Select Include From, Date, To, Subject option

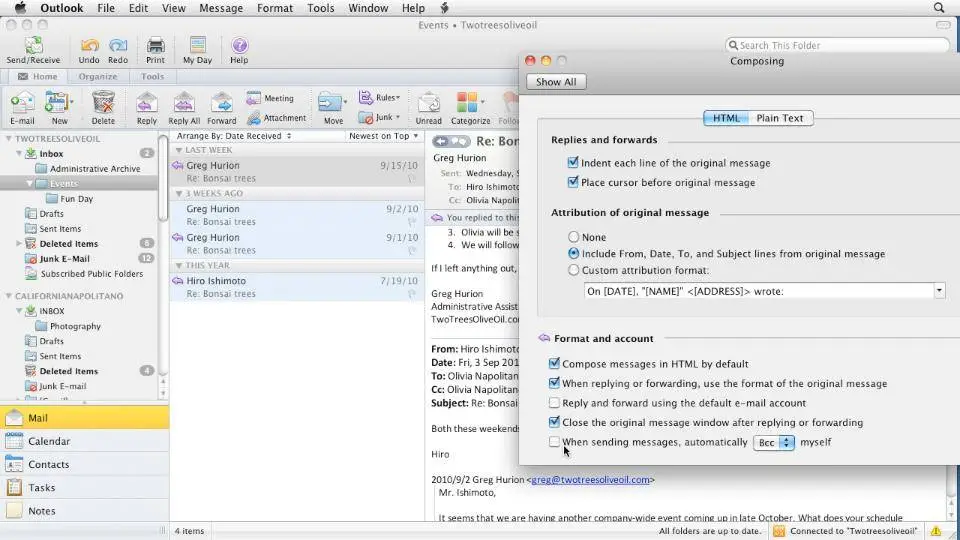point(573,253)
